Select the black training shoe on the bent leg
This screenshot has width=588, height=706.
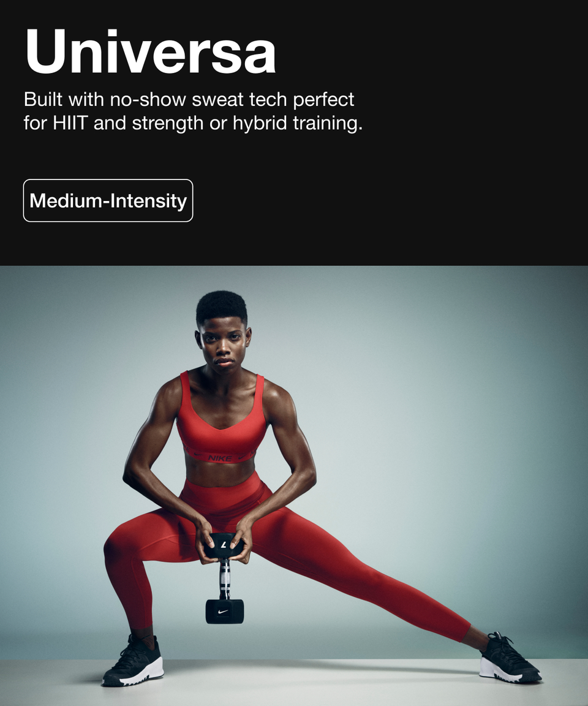(x=132, y=661)
